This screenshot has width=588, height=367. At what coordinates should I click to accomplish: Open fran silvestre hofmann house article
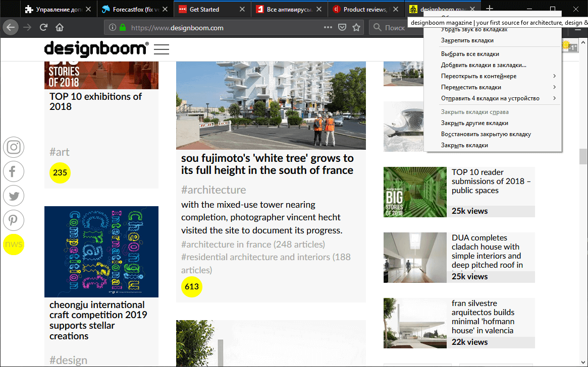[x=483, y=317]
